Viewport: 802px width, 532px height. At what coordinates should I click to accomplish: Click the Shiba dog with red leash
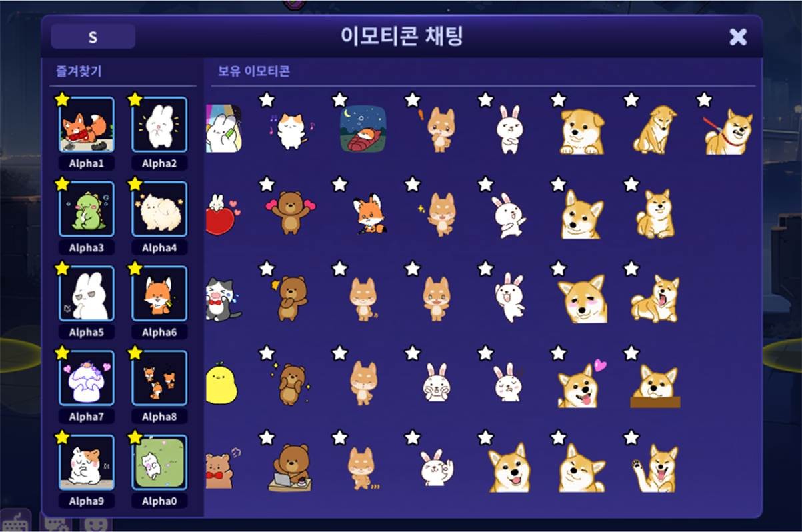727,131
